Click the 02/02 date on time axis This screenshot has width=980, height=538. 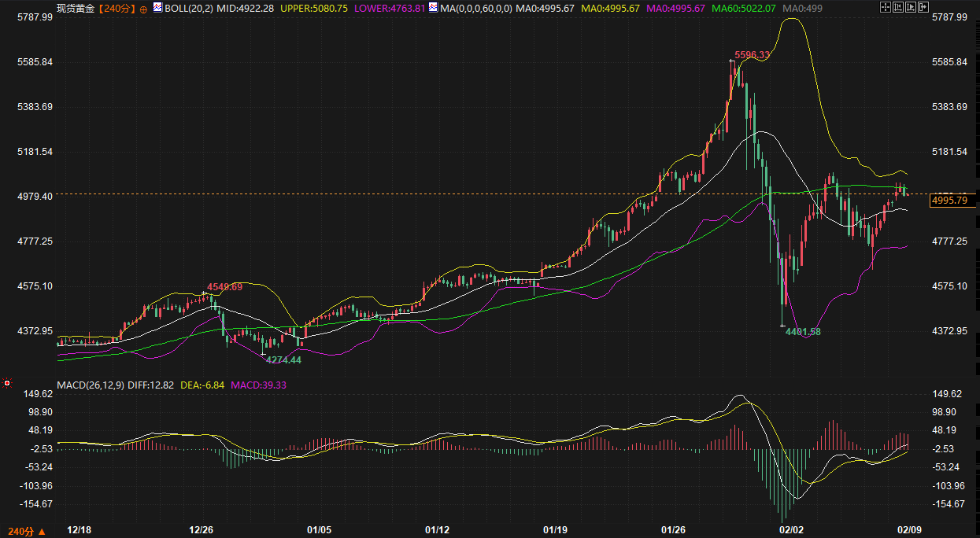[x=792, y=530]
